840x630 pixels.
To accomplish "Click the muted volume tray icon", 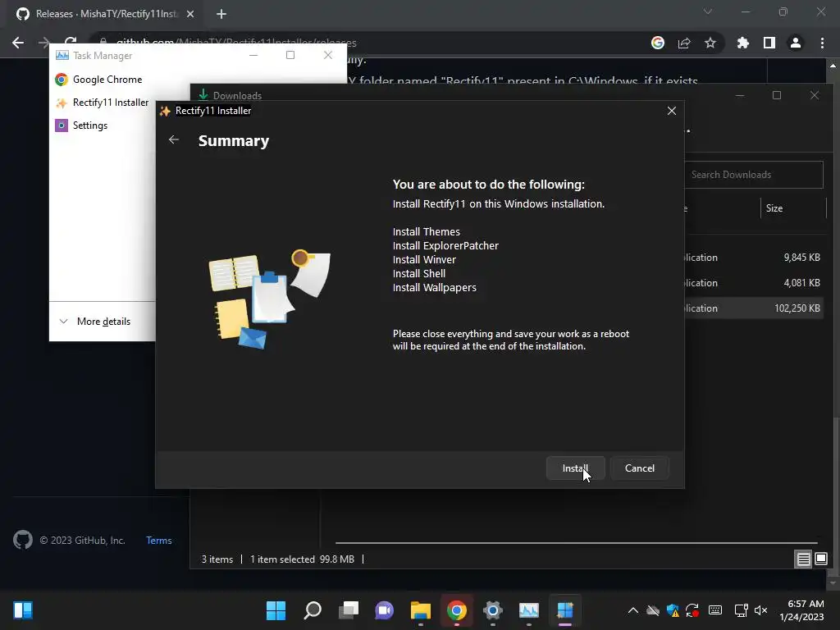I will coord(760,610).
